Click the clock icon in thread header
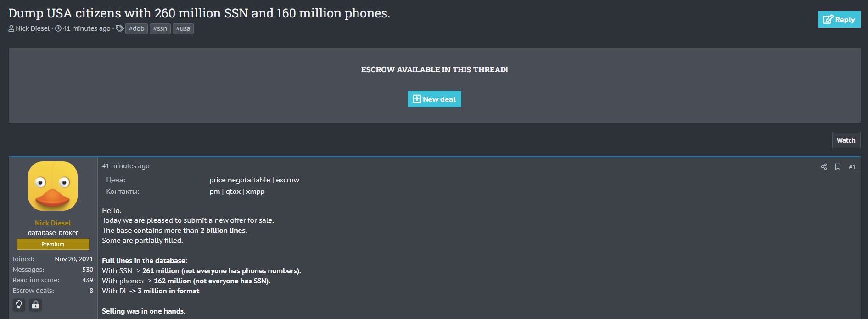Image resolution: width=868 pixels, height=319 pixels. point(58,28)
